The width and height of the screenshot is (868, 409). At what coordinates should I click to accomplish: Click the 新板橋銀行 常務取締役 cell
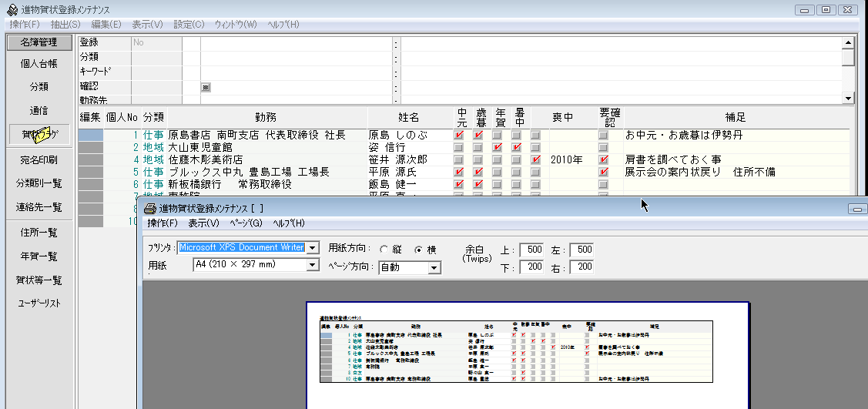pyautogui.click(x=267, y=184)
